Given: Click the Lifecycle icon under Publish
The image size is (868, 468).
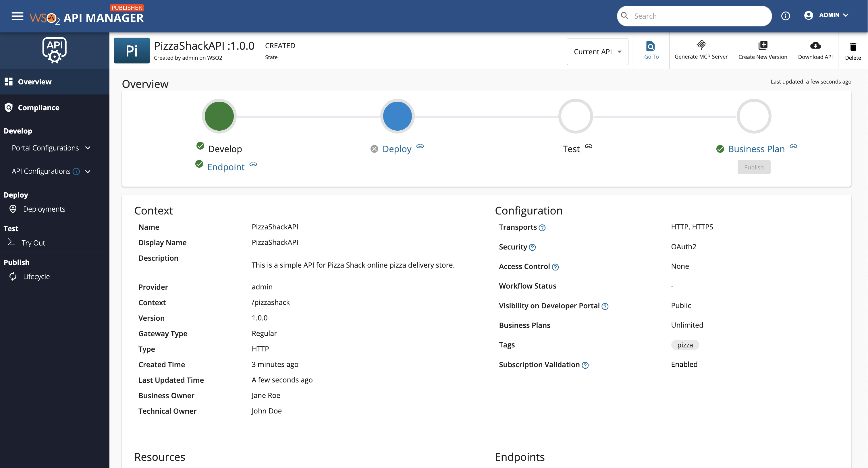Looking at the screenshot, I should pyautogui.click(x=12, y=276).
